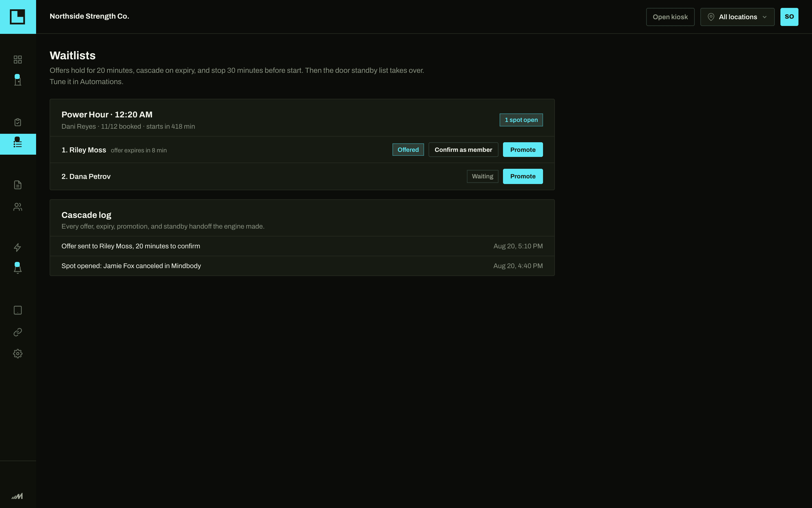Click the Aug 20, 5:10 PM timestamp
The height and width of the screenshot is (508, 812).
(x=518, y=246)
